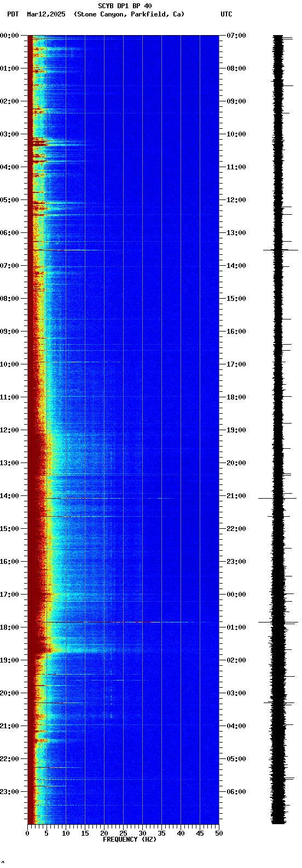Viewport: 302px width, 868px height.
Task: Click the '19:00' UTC time label
Action: click(x=237, y=430)
